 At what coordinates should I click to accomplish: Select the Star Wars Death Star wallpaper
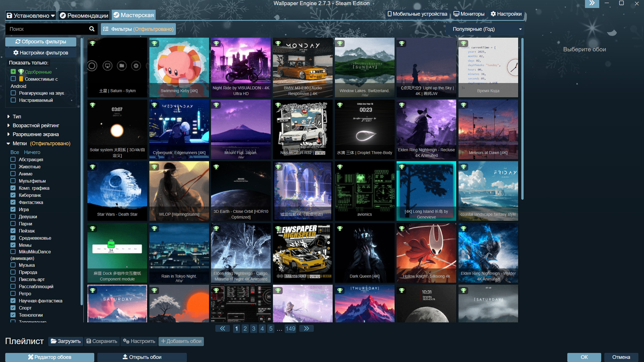pyautogui.click(x=117, y=191)
